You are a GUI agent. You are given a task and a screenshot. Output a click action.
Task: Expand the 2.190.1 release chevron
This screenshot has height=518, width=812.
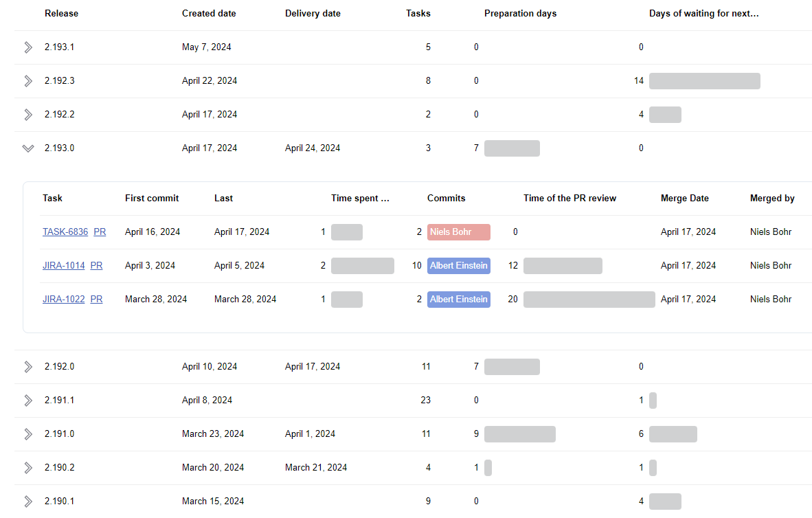point(28,502)
